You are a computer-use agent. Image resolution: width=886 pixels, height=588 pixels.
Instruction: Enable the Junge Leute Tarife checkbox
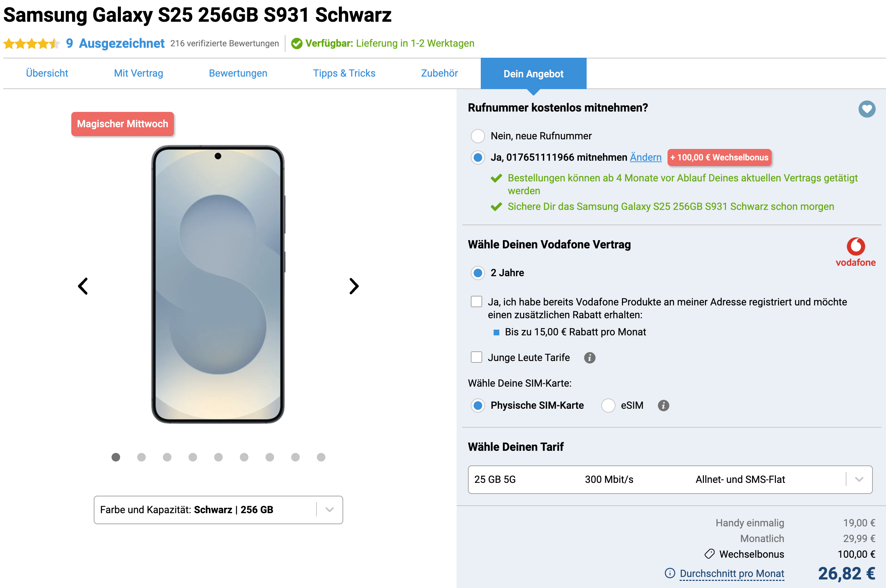pos(476,357)
